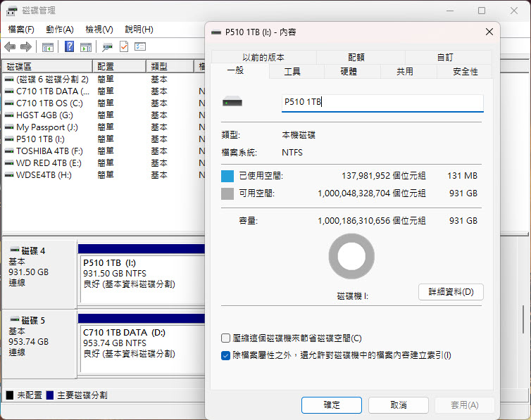The width and height of the screenshot is (531, 420).
Task: Open the 動作(A) menu
Action: click(x=60, y=30)
